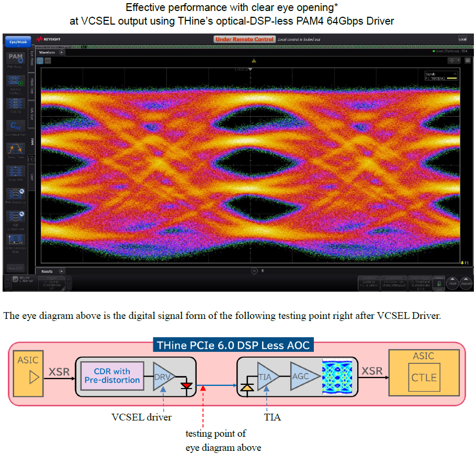This screenshot has height=454, width=476.
Task: Select the TDECQ measurement icon
Action: [16, 104]
